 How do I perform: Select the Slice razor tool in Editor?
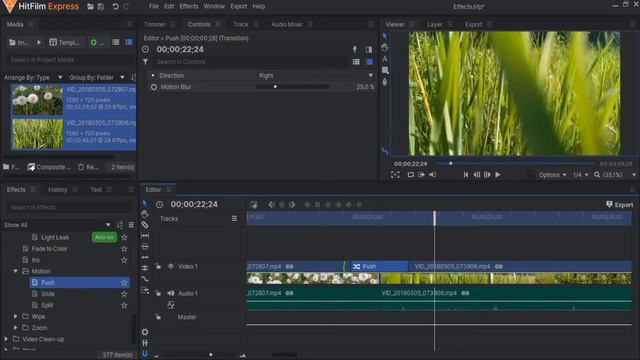pyautogui.click(x=145, y=225)
